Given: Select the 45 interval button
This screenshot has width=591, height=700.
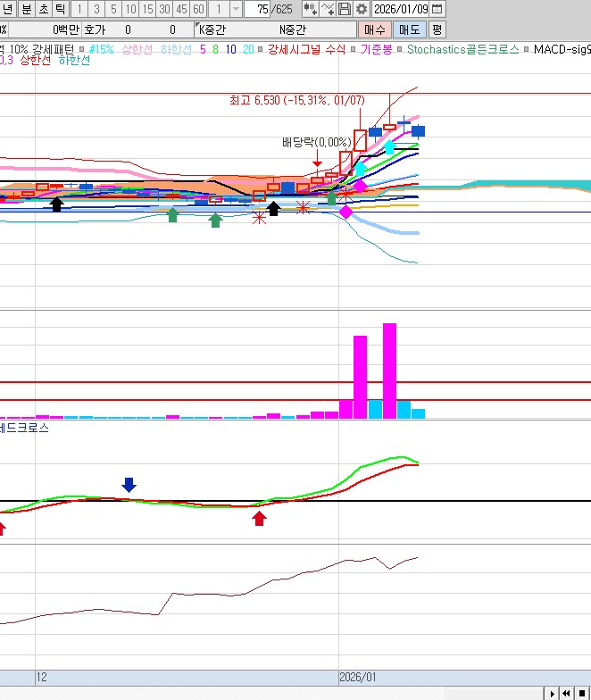Looking at the screenshot, I should [182, 9].
